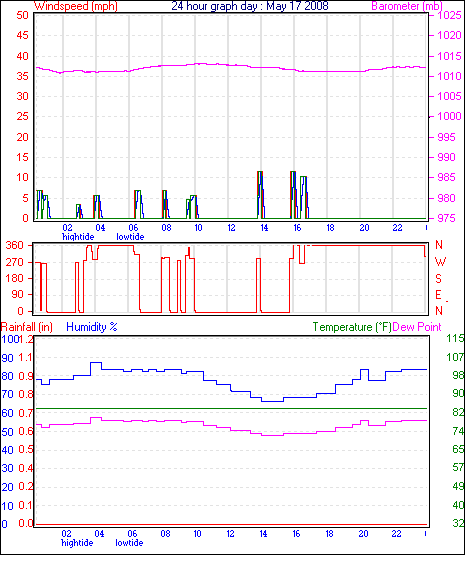Click the tallest wind peak near hour 16
Image resolution: width=467 pixels, height=563 pixels.
click(293, 195)
